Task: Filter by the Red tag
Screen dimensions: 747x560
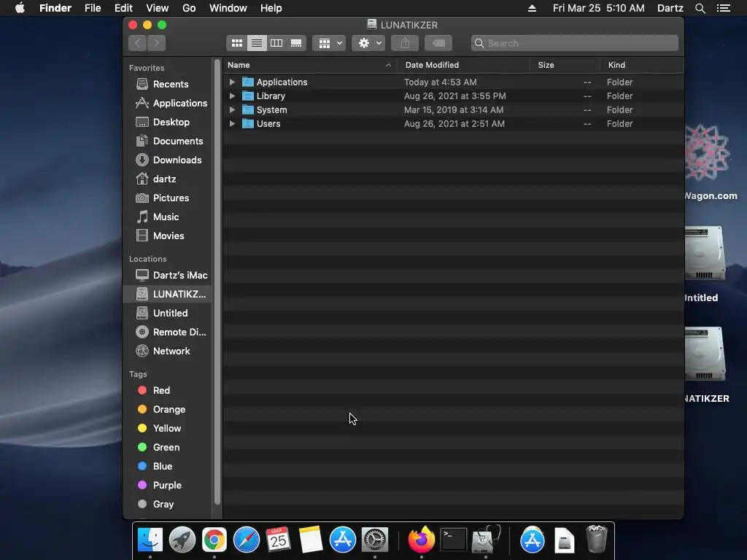Action: [169, 391]
